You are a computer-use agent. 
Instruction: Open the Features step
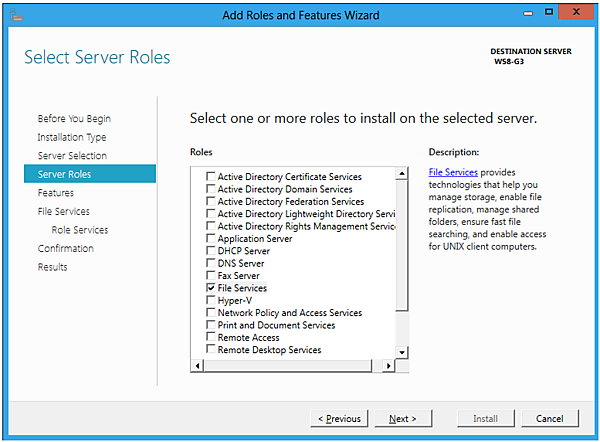click(56, 193)
